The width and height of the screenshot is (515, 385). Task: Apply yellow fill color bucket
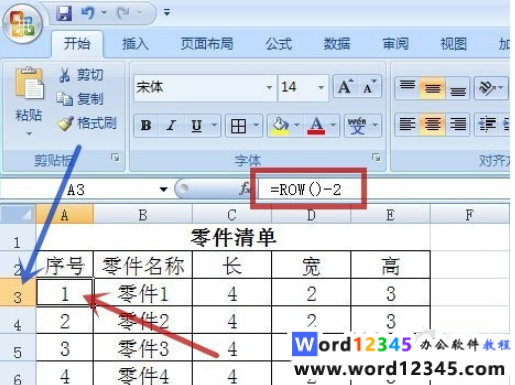tap(281, 126)
